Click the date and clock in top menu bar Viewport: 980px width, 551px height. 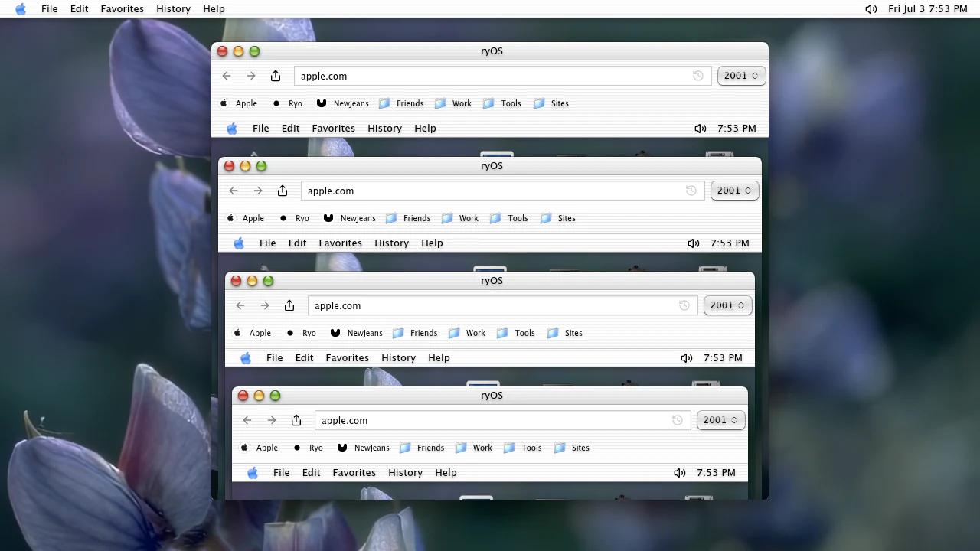pos(928,9)
